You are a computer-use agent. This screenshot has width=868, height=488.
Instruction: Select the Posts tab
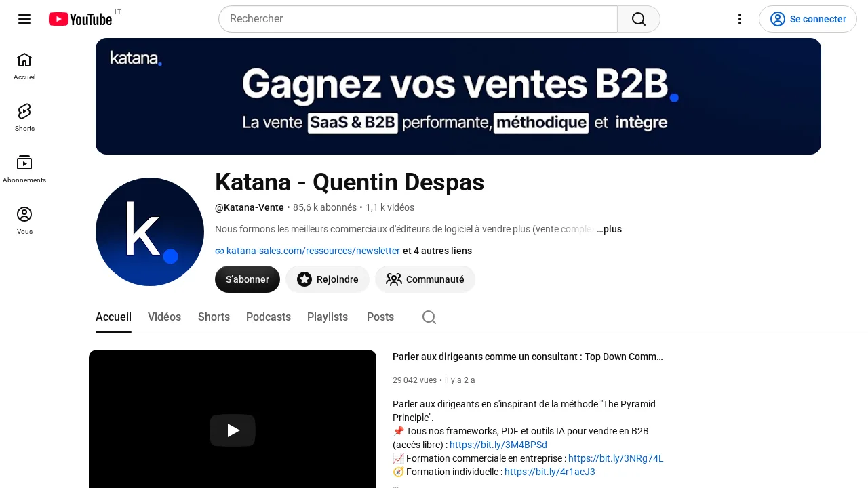[x=380, y=317]
